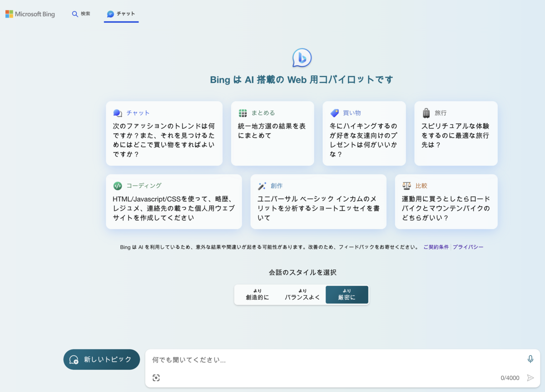Image resolution: width=545 pixels, height=392 pixels.
Task: Click the microphone icon in chat box
Action: (x=530, y=359)
